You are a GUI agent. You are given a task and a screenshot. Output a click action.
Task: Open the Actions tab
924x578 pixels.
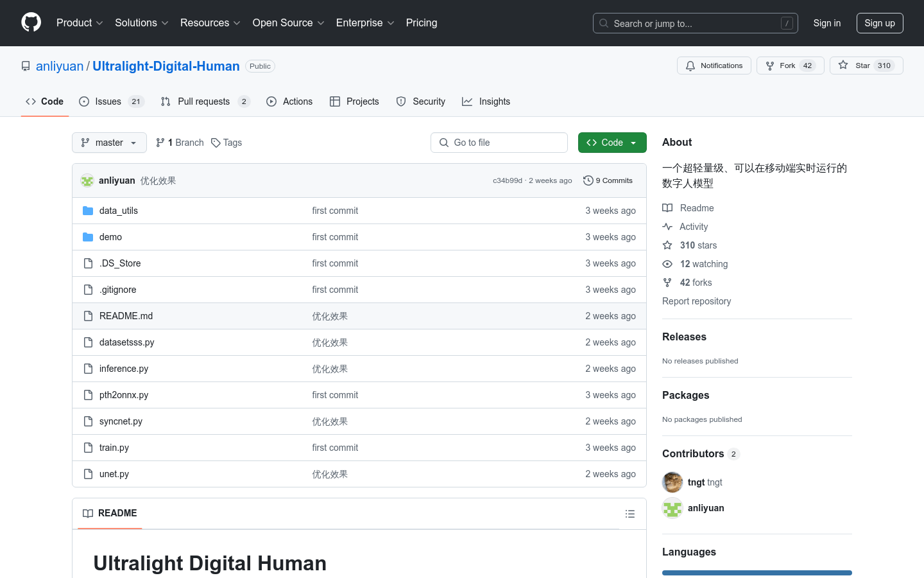(289, 101)
